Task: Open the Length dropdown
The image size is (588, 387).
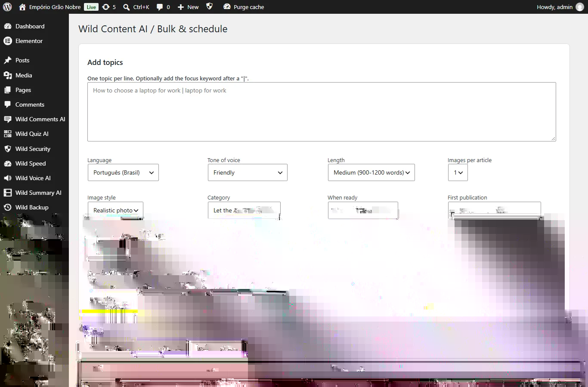Action: point(371,172)
